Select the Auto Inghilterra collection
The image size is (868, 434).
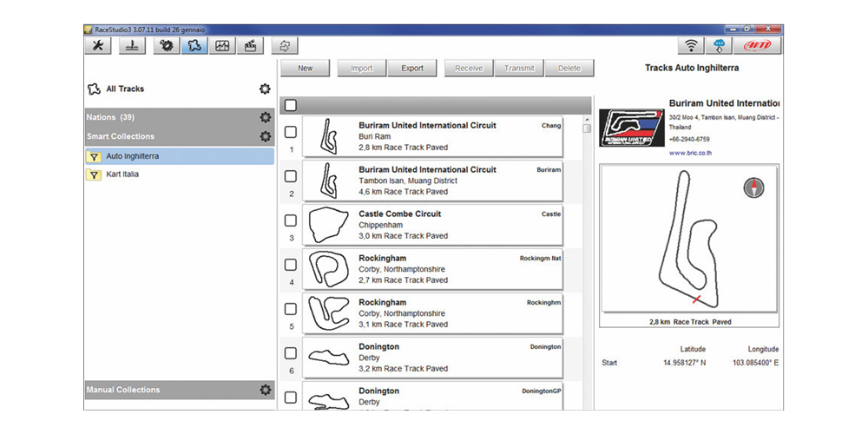[132, 156]
